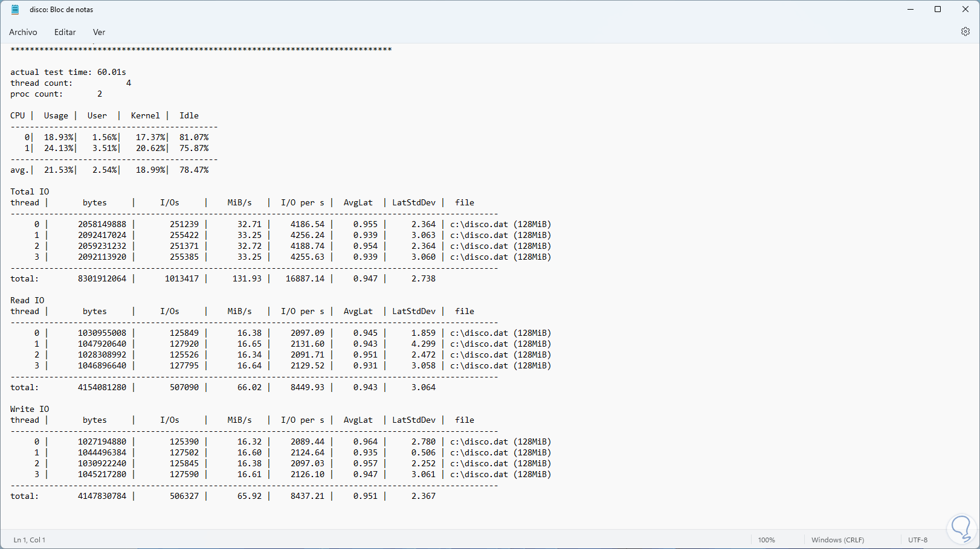The image size is (980, 549).
Task: Open Notepad settings gear icon
Action: (x=965, y=31)
